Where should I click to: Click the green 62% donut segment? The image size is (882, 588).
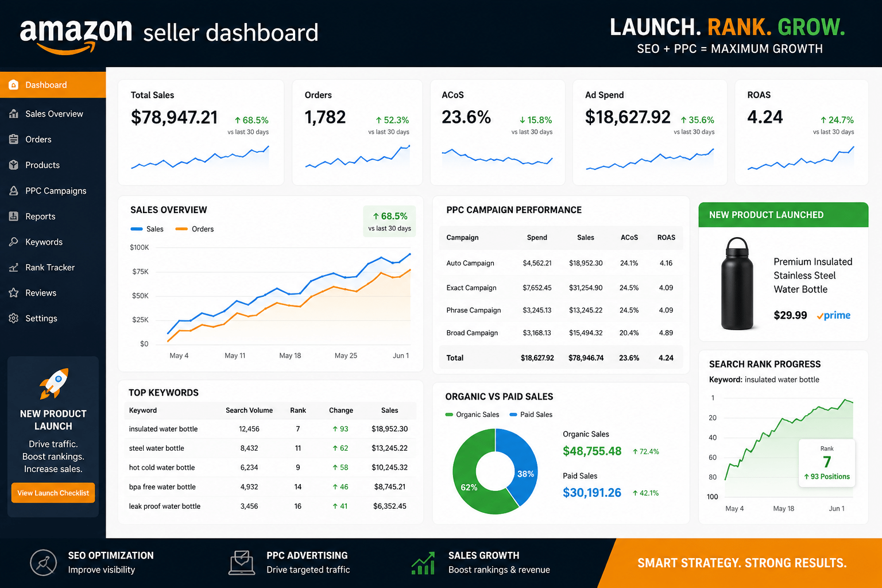[469, 487]
